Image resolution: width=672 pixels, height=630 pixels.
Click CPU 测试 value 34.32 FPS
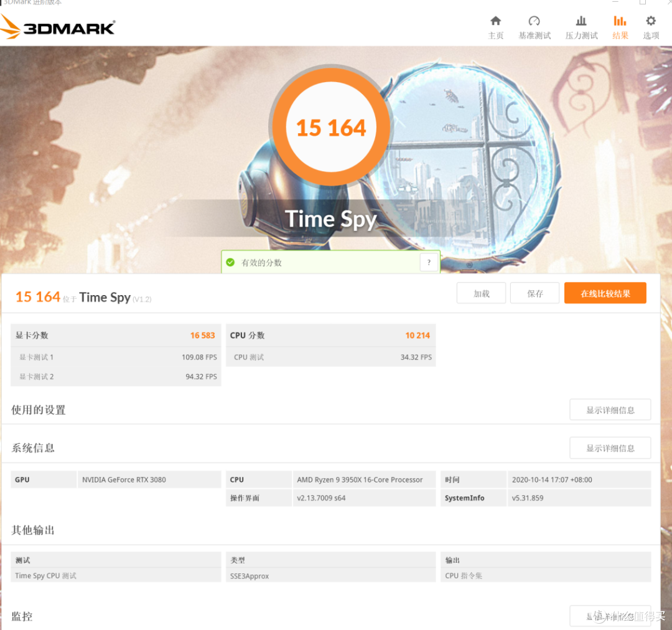416,357
